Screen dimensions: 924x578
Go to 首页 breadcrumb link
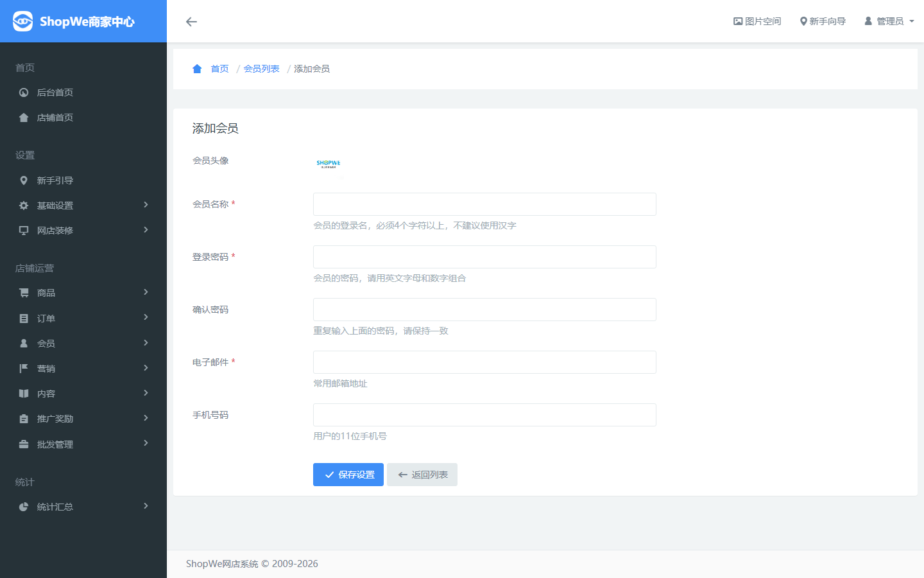pos(219,69)
